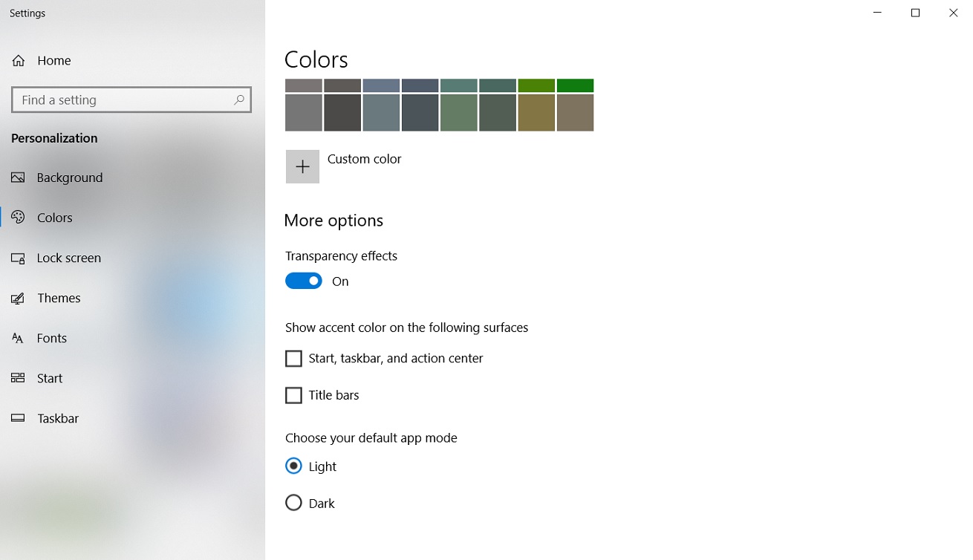Click the plus button for custom color
Viewport: 973px width, 560px height.
pos(302,166)
